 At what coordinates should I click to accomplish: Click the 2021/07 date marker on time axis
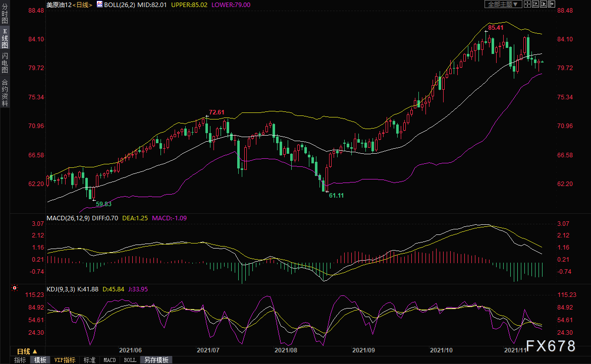pos(208,350)
